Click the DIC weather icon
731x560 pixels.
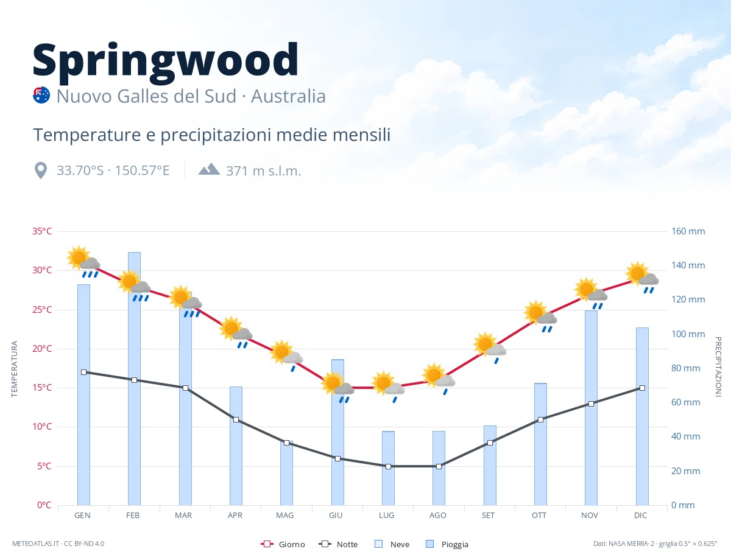[642, 278]
